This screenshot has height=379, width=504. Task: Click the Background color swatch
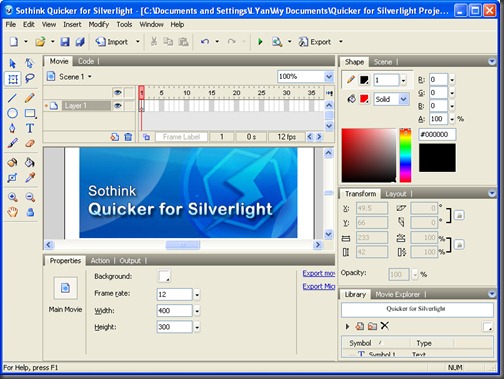[164, 276]
